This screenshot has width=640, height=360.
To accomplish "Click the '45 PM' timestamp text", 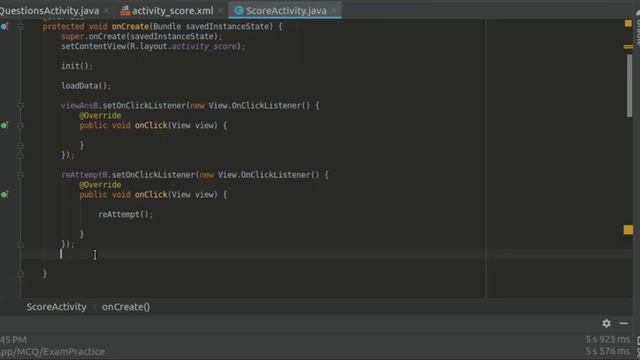I will click(x=13, y=340).
